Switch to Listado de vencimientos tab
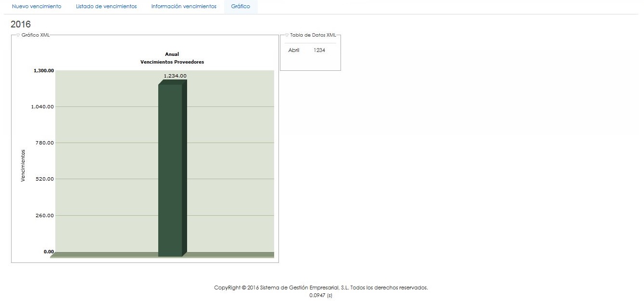The height and width of the screenshot is (301, 644). click(x=106, y=7)
